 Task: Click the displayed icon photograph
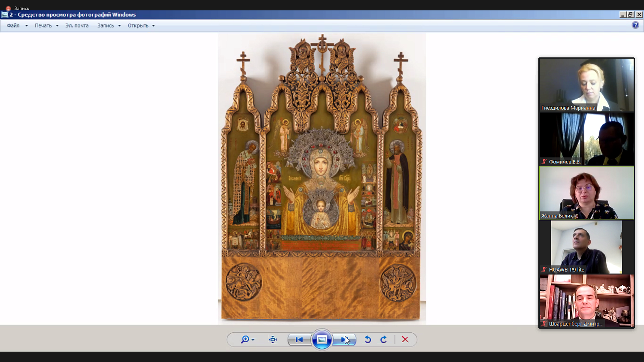coord(322,178)
